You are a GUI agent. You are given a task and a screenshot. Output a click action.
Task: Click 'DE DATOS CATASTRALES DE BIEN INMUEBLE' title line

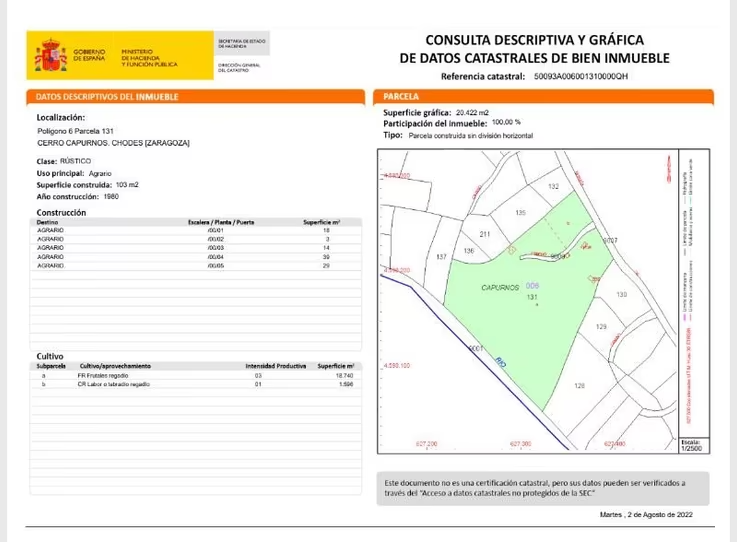(535, 58)
